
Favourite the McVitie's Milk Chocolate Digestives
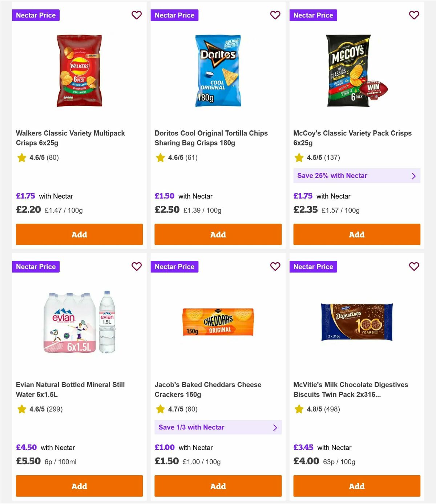[x=414, y=267]
